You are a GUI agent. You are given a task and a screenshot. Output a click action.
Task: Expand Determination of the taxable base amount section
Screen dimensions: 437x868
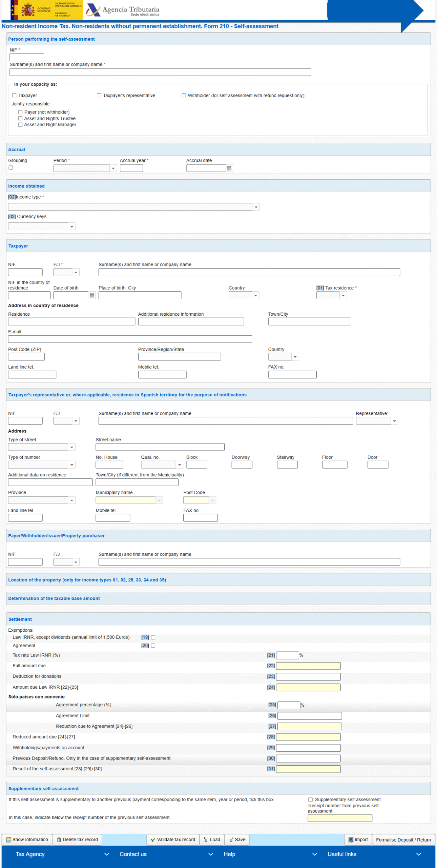click(54, 598)
